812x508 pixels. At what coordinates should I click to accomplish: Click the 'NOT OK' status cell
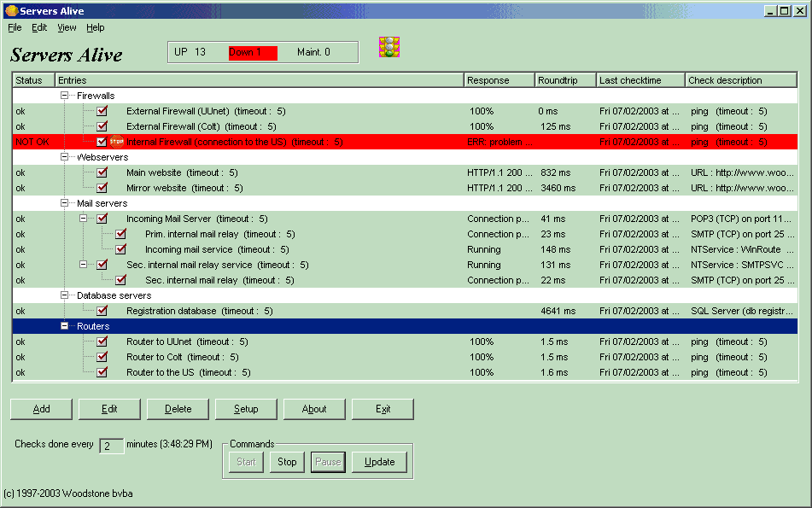pyautogui.click(x=32, y=142)
